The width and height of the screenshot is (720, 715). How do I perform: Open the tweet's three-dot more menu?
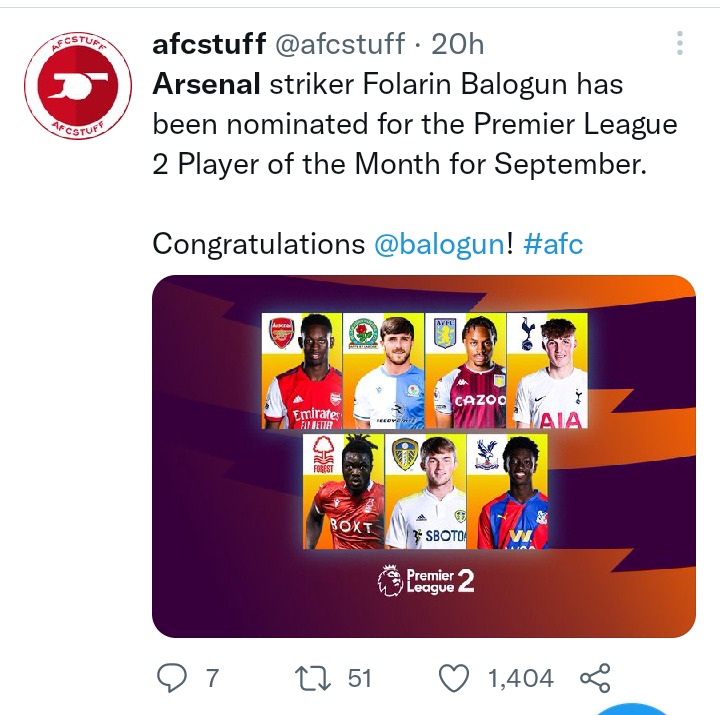tap(680, 43)
